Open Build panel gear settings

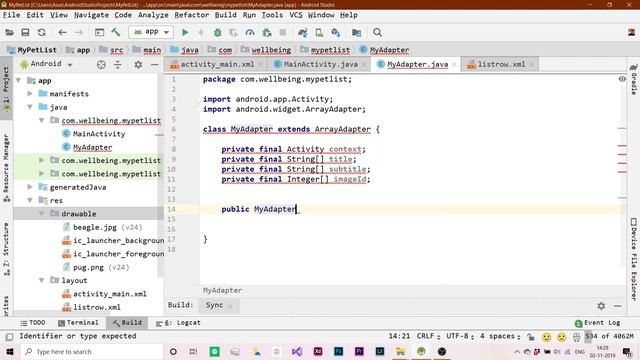point(601,305)
